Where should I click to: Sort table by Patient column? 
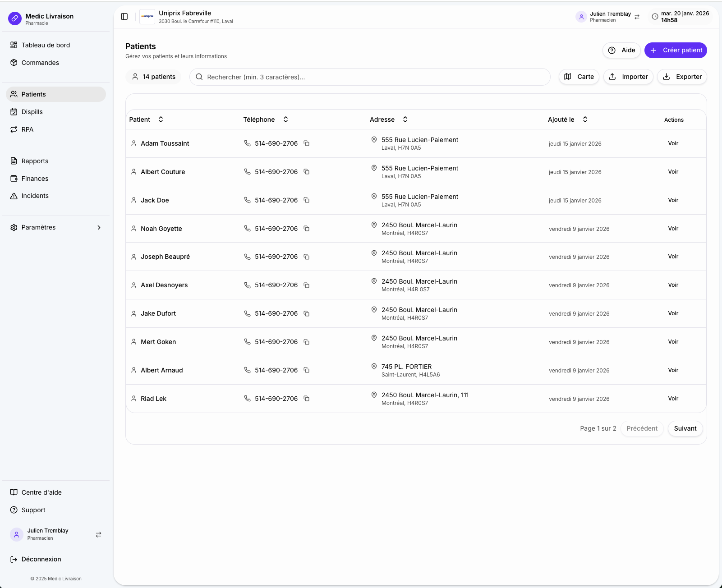click(161, 119)
